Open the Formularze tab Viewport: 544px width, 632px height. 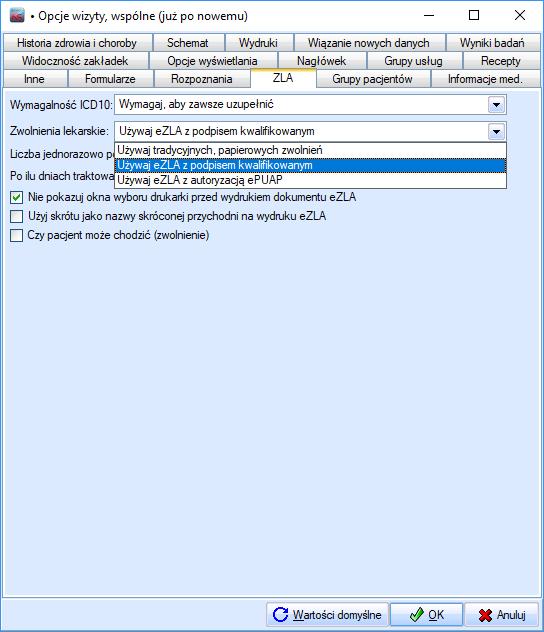click(110, 79)
